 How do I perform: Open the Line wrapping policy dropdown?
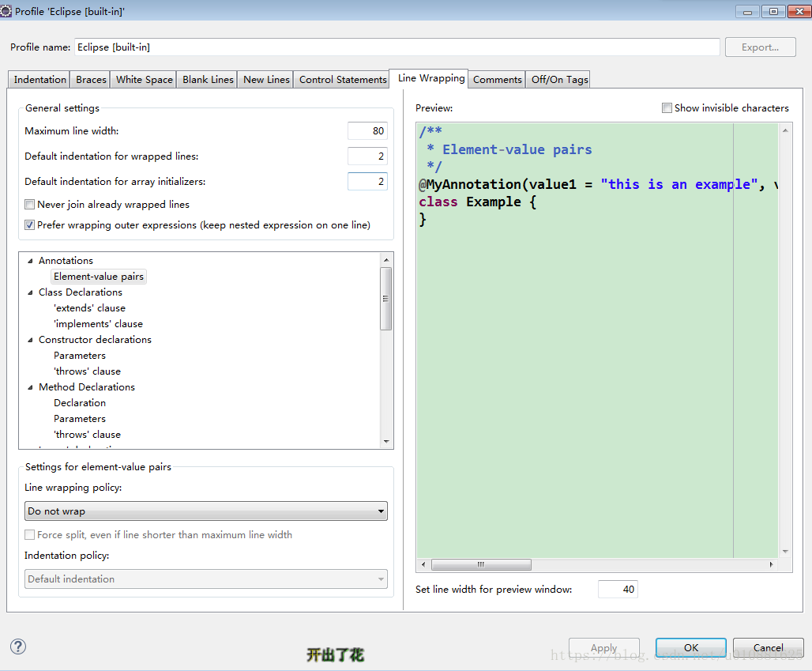206,511
